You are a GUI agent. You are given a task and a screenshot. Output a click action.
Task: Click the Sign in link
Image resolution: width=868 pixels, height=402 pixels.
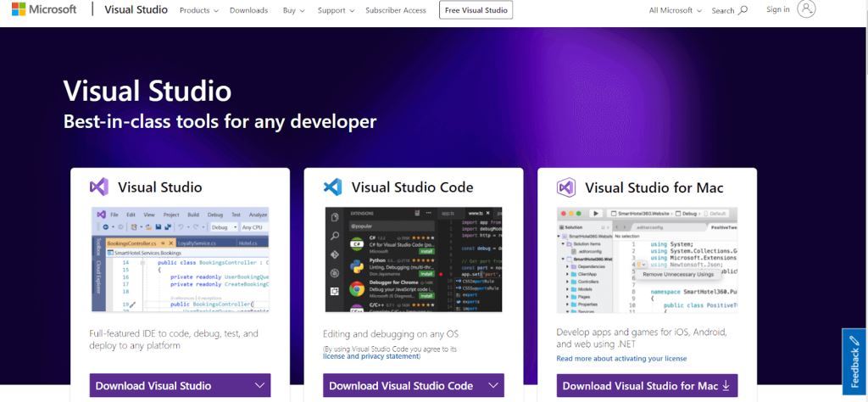[x=778, y=9]
